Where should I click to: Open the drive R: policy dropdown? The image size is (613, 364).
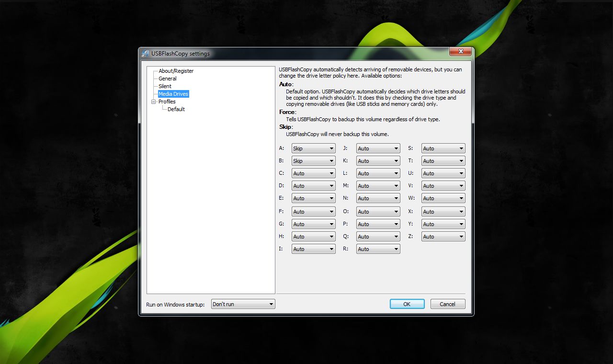378,249
